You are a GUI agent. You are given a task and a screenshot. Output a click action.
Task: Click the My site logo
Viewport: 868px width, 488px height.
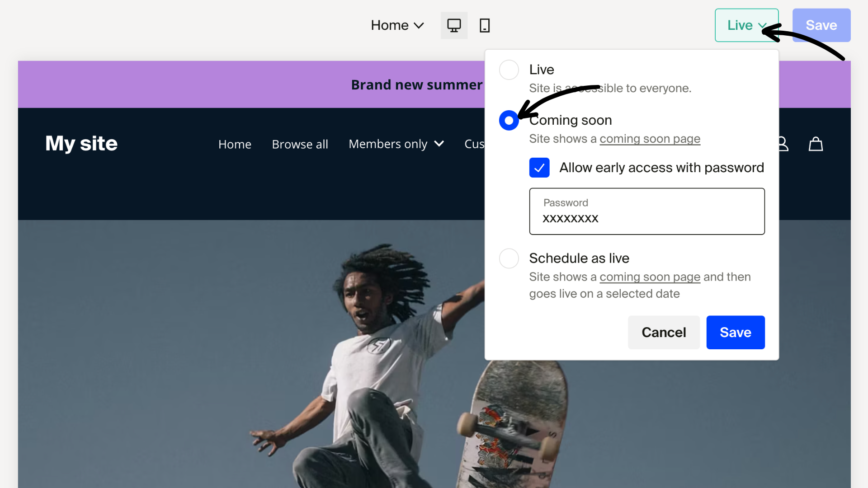coord(81,144)
